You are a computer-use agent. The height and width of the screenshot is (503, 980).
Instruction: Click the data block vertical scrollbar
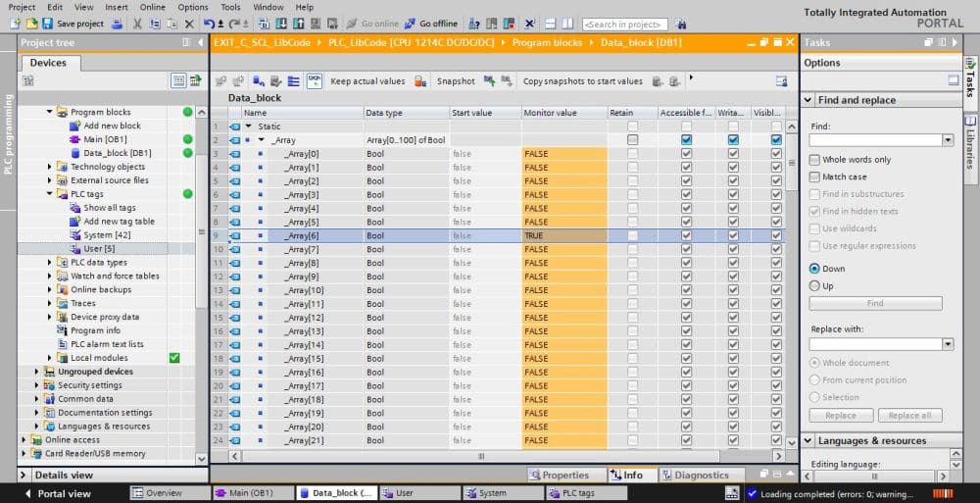coord(791,163)
